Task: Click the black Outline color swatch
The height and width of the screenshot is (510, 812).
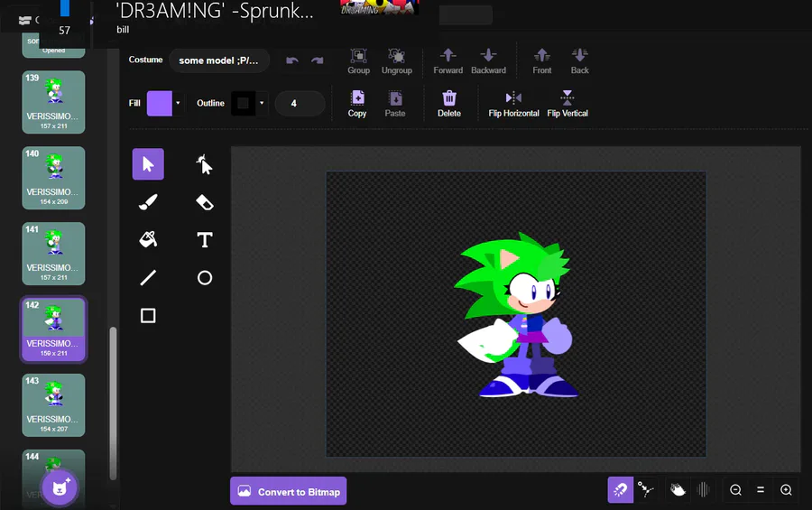Action: click(243, 103)
